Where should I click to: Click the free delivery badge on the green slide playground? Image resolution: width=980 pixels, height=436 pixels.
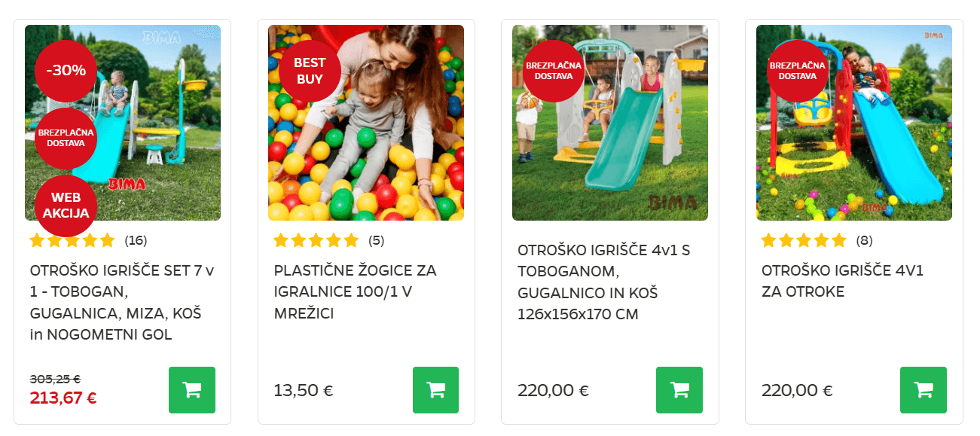click(x=554, y=71)
